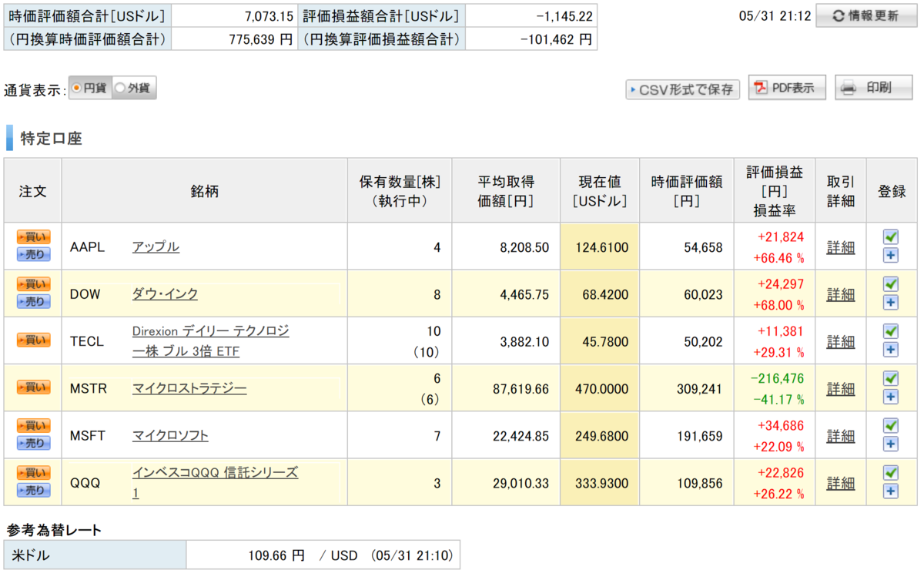
Task: Toggle the registration check icon for AAPL
Action: point(891,237)
